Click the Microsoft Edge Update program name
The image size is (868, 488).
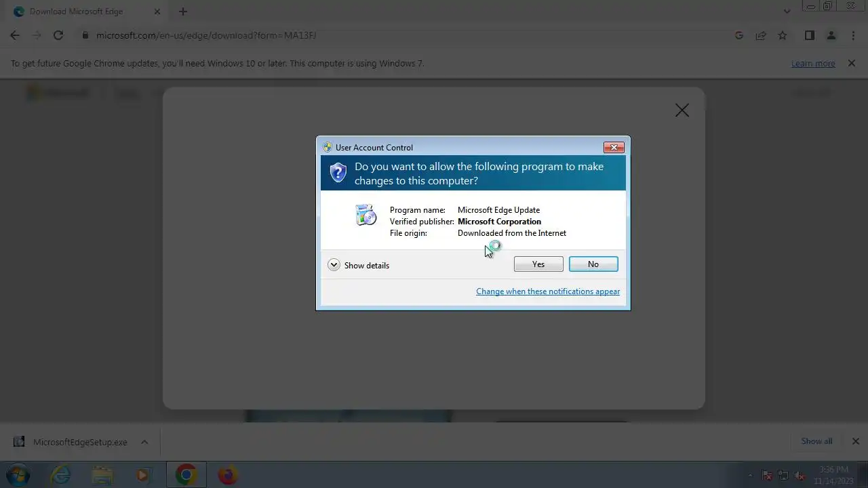tap(498, 210)
